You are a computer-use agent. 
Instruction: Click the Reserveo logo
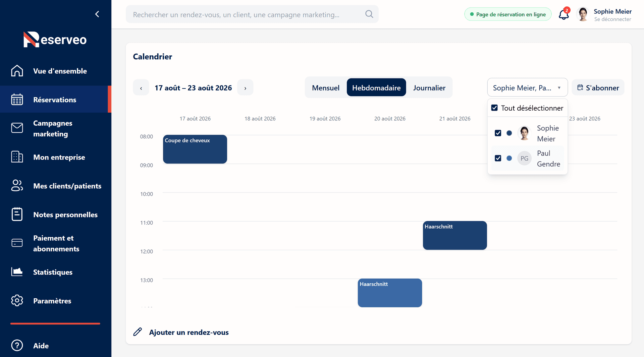point(55,40)
